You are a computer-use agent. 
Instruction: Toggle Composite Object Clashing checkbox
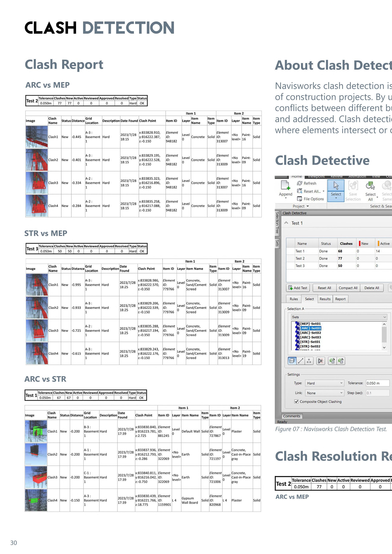pos(296,402)
